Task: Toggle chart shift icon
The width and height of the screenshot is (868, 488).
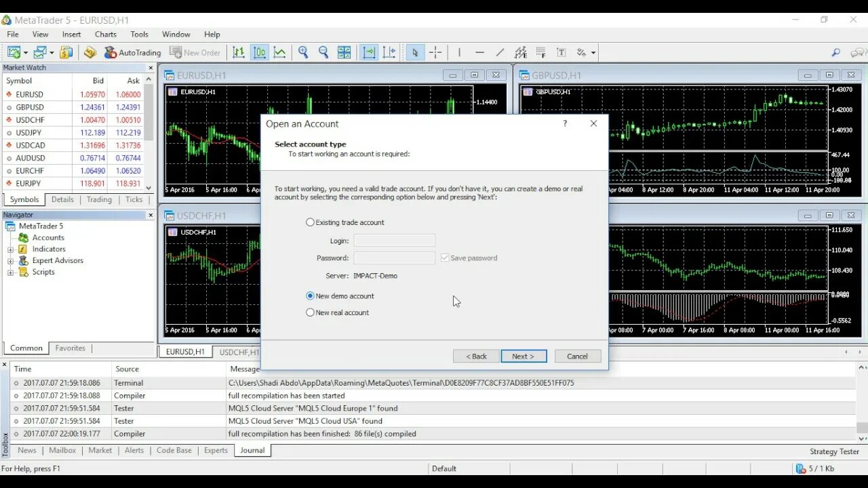Action: 389,52
